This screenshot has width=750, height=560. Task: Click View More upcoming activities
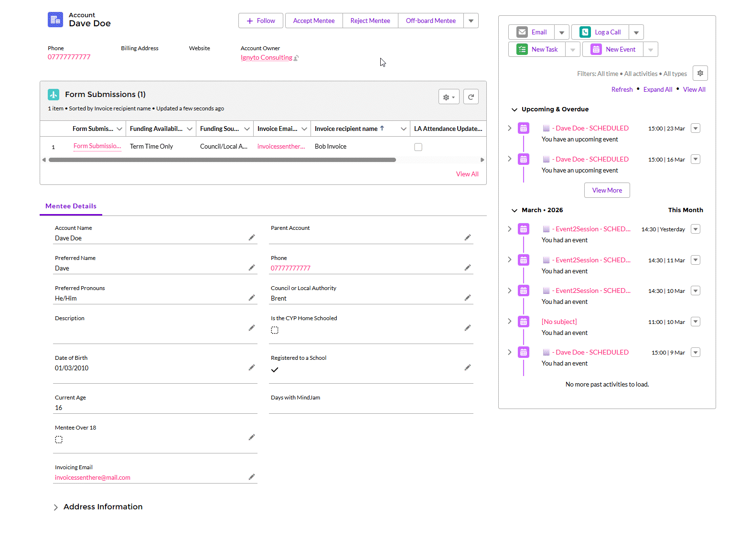[x=607, y=190]
